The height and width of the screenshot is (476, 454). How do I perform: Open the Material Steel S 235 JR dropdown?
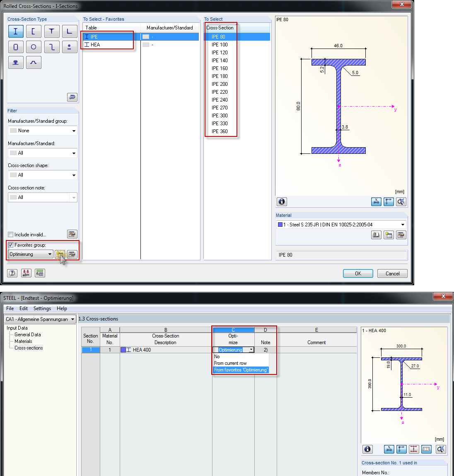point(341,225)
